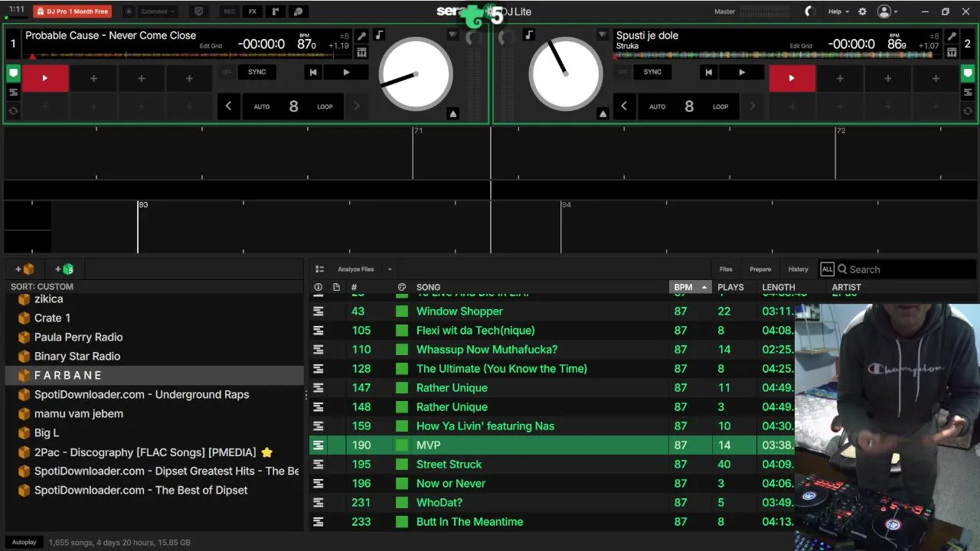Viewport: 980px width, 551px height.
Task: Click the sun brightness mode icon
Action: pyautogui.click(x=128, y=11)
